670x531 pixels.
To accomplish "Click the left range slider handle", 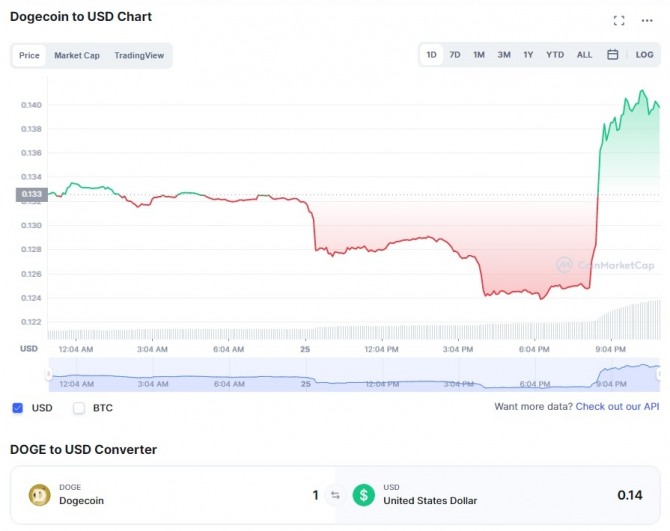I will pos(48,374).
